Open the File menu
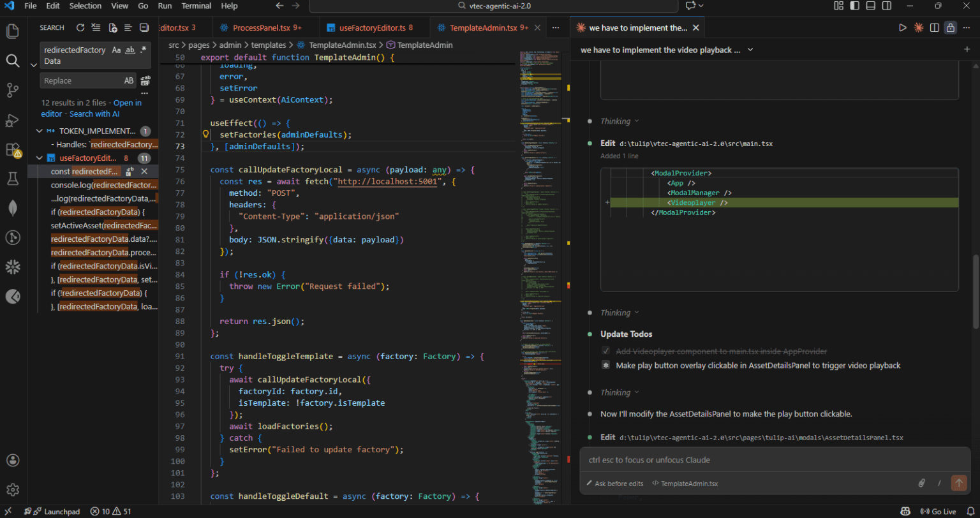 pos(31,6)
